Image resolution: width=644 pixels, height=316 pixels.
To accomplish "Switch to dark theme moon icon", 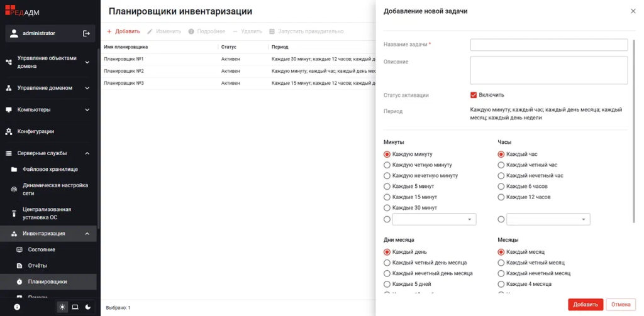I will [87, 307].
